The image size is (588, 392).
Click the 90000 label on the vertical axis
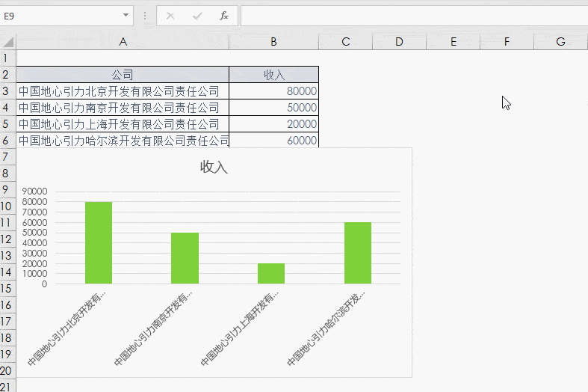tap(34, 192)
